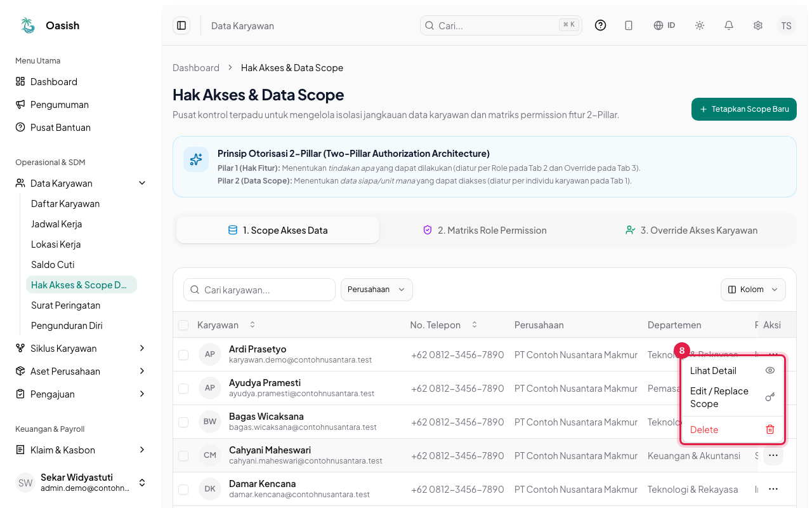Switch to 3. Override Akses Karyawan tab
The height and width of the screenshot is (508, 812).
pos(691,231)
